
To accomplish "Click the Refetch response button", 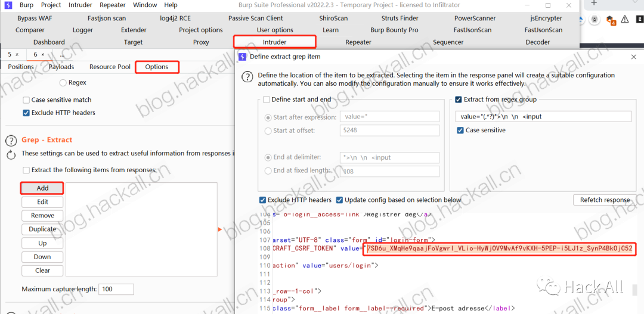I will click(x=605, y=200).
